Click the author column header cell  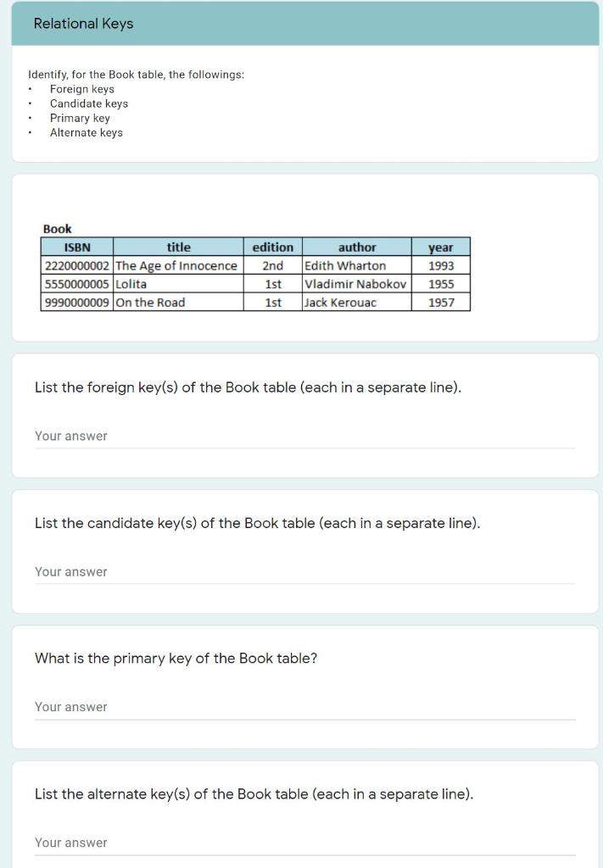coord(357,247)
